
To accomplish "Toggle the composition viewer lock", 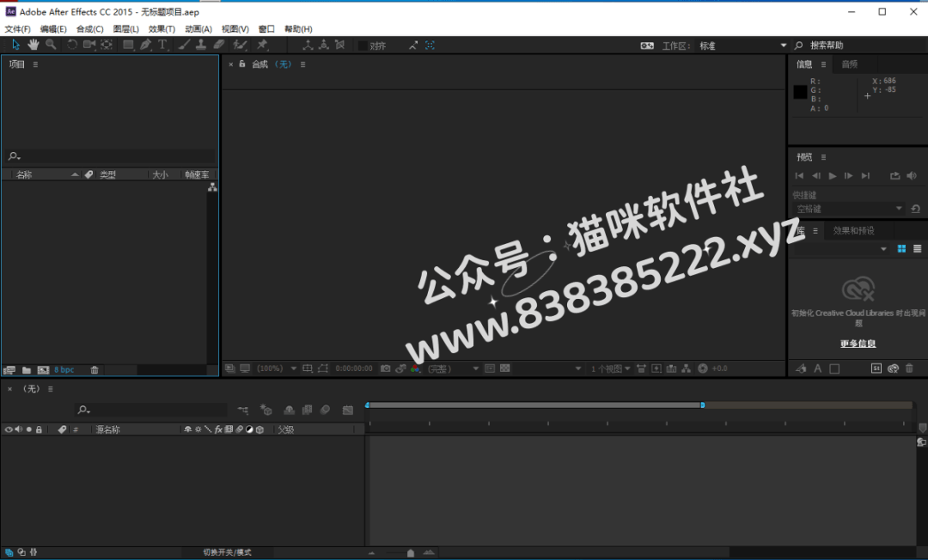I will [242, 64].
